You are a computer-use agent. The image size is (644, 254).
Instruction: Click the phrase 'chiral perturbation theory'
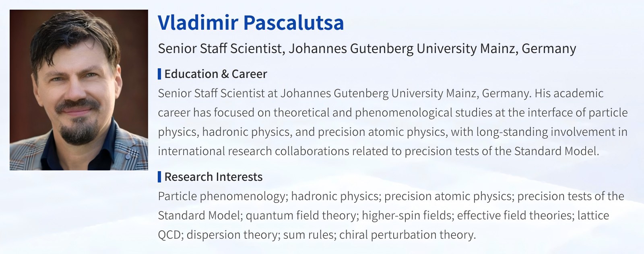(x=407, y=235)
